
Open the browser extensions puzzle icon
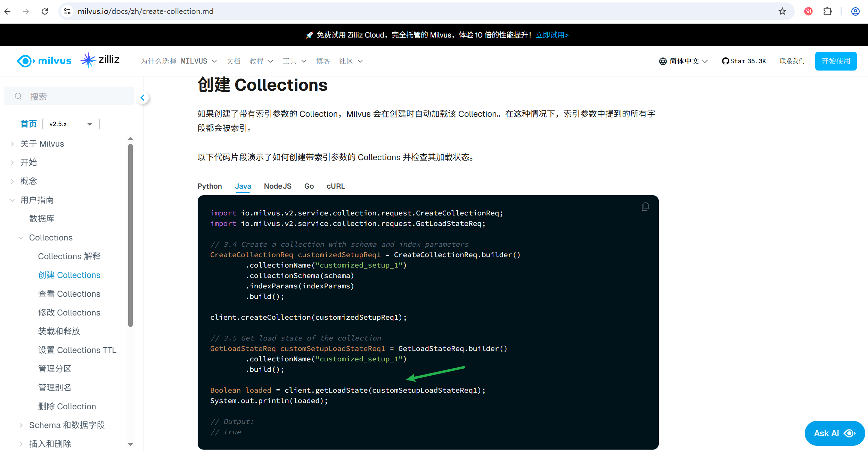point(827,11)
